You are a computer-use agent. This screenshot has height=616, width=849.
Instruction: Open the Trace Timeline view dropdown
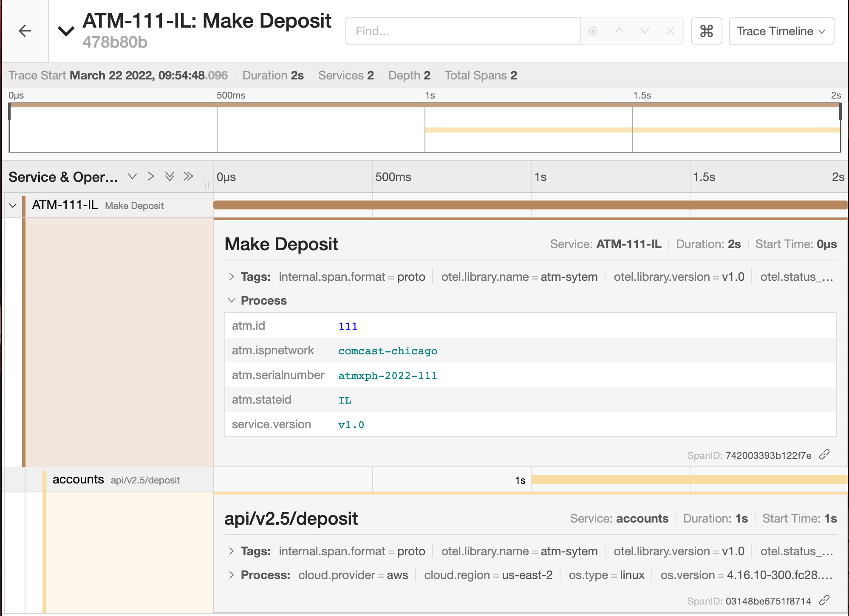pos(781,31)
